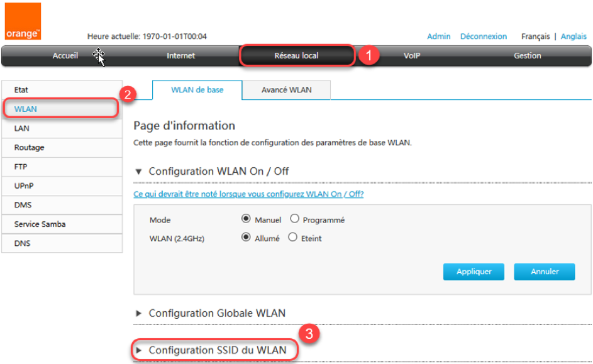The image size is (593, 364).
Task: Open the Internet menu
Action: pyautogui.click(x=180, y=56)
